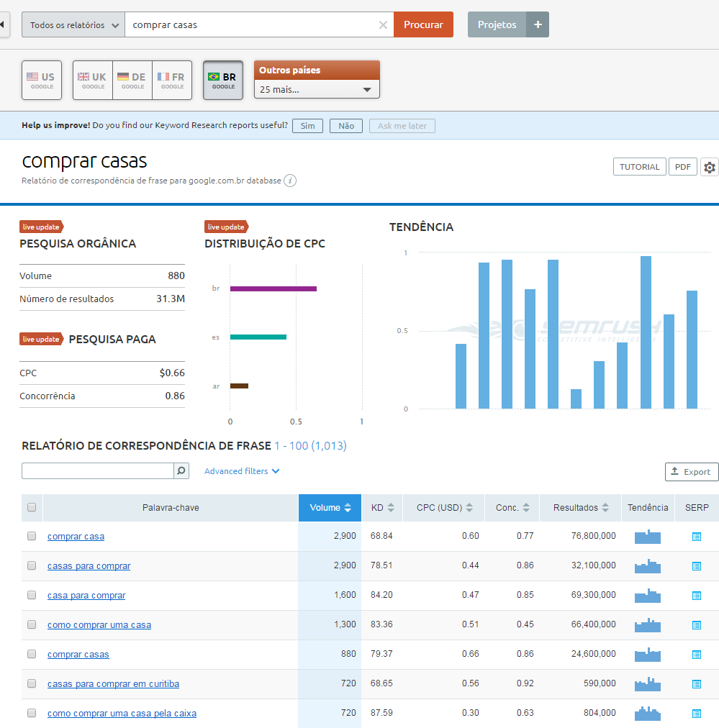Check the box for comprar casa
719x728 pixels.
point(32,536)
